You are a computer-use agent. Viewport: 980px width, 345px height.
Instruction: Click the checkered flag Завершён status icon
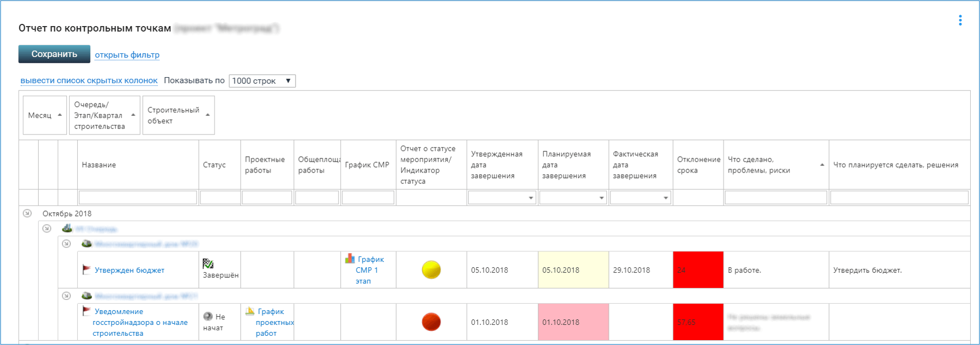pyautogui.click(x=208, y=264)
